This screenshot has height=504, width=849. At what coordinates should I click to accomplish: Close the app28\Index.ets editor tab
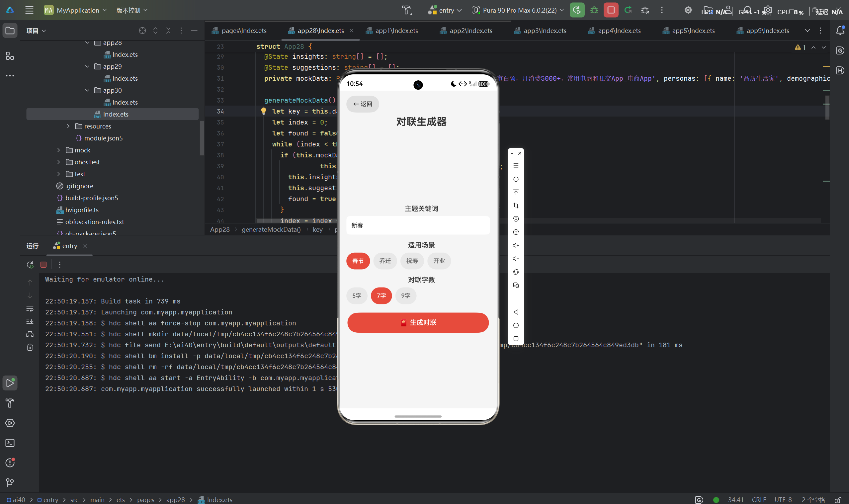tap(352, 31)
